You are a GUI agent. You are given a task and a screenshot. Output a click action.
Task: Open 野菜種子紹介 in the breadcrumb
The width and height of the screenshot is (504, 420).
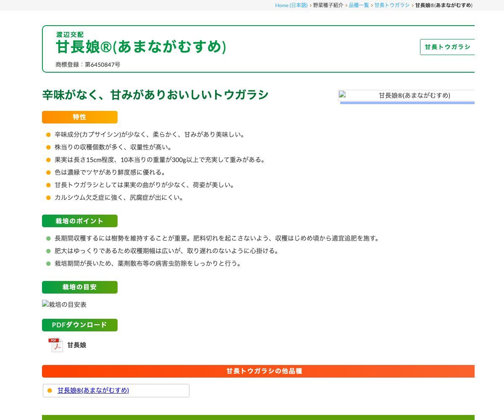[328, 5]
